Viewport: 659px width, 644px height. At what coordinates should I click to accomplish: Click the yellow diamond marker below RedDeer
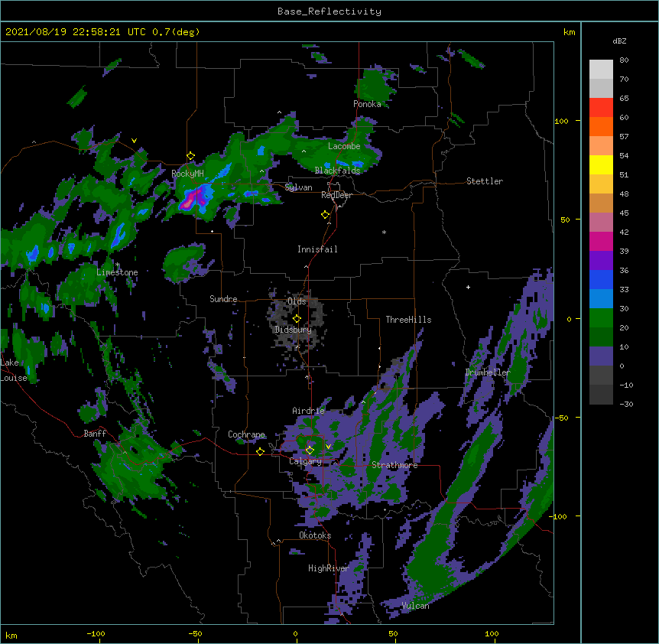click(325, 215)
